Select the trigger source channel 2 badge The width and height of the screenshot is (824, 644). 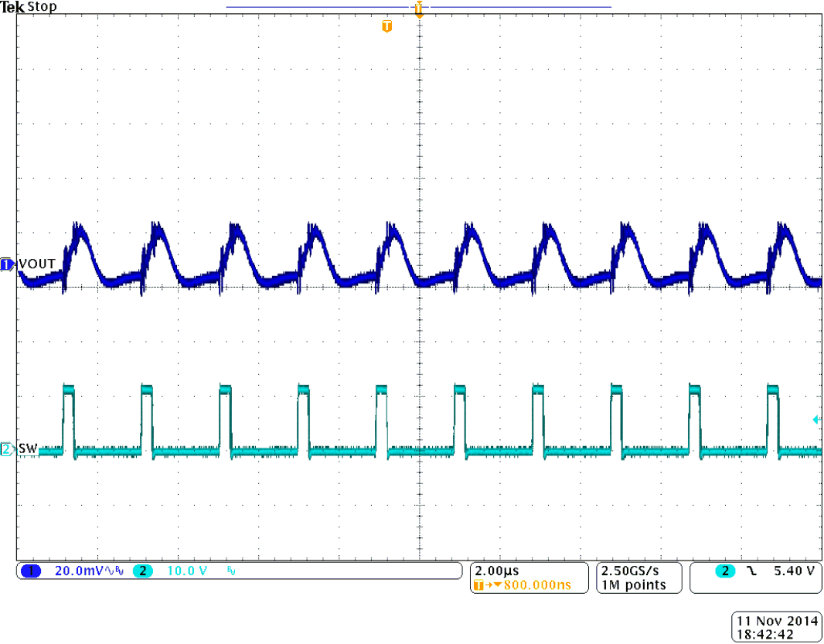tap(724, 571)
